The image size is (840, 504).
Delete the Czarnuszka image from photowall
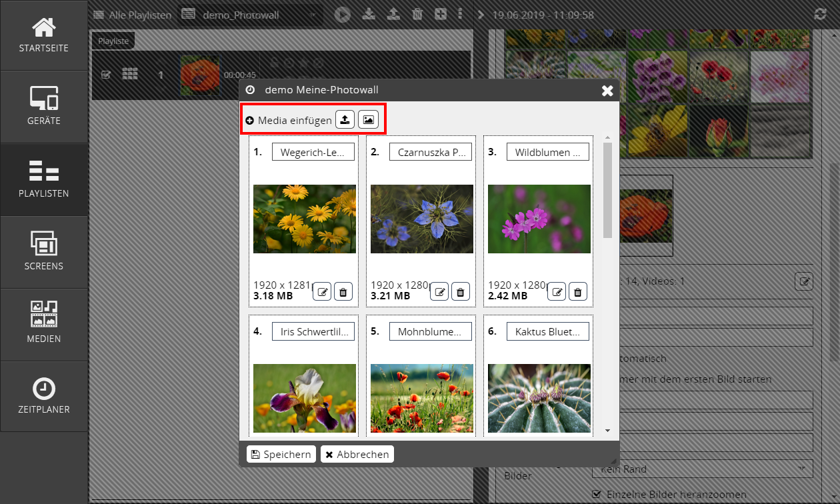461,291
